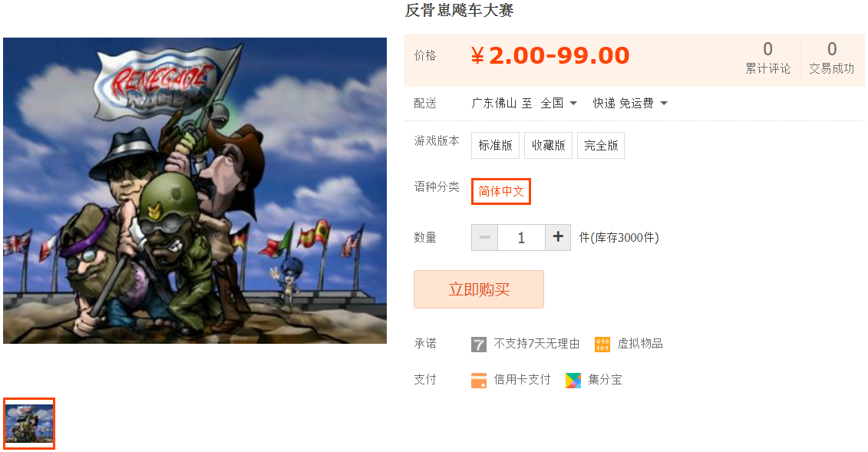The width and height of the screenshot is (868, 452).
Task: Click the credit card payment icon
Action: 479,380
